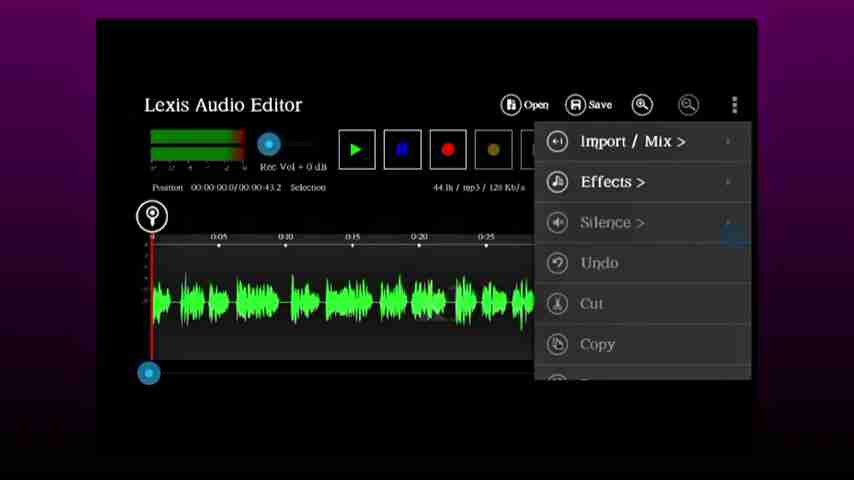Click the input level meter bars
Screen dimensions: 854x480
198,145
